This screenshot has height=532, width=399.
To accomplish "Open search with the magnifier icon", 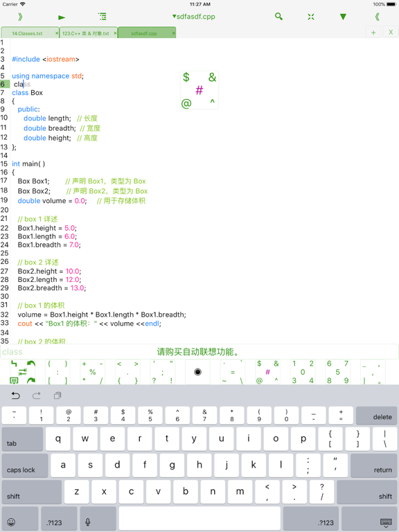I will coord(278,17).
